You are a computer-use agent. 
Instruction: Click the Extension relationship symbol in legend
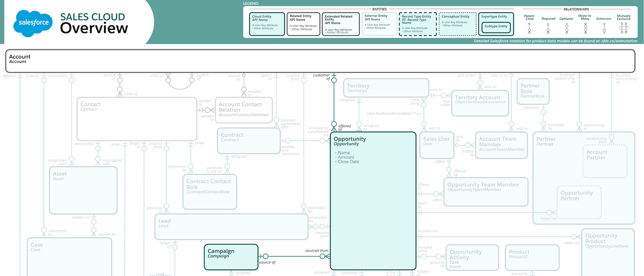(604, 29)
